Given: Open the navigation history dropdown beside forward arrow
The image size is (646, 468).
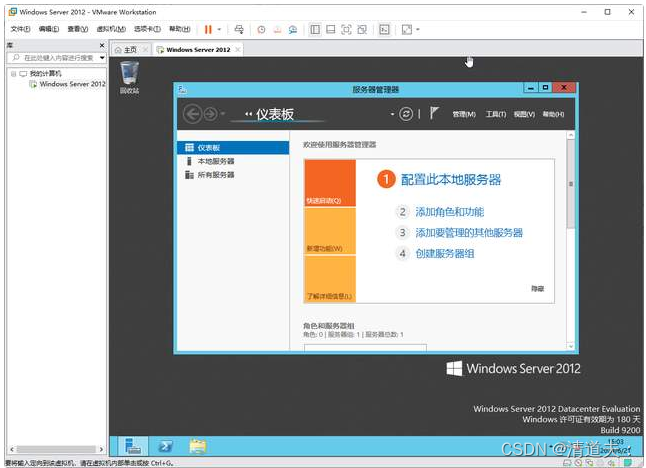Looking at the screenshot, I should [222, 113].
